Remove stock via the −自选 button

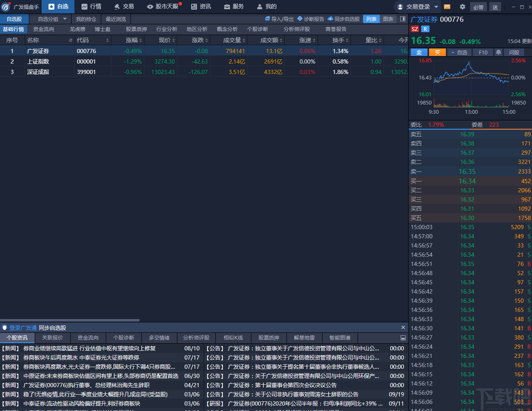coord(459,52)
